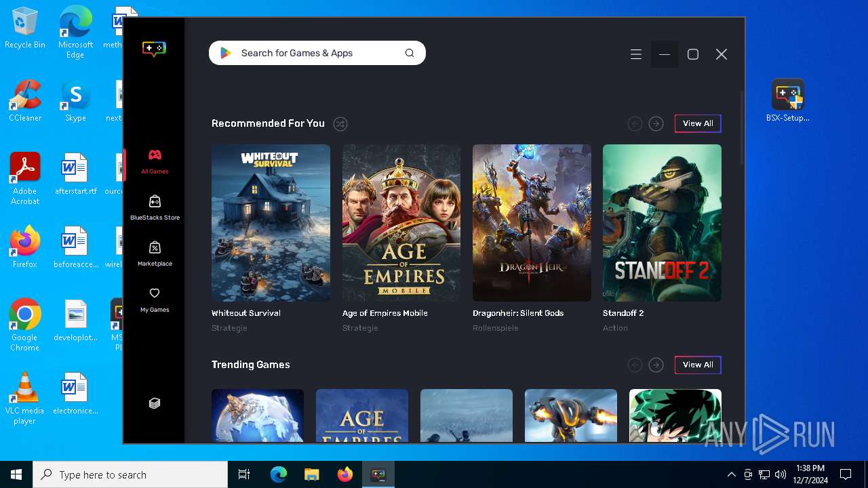Open Microsoft Edge from the taskbar
Screen dimensions: 868x488
coord(279,474)
